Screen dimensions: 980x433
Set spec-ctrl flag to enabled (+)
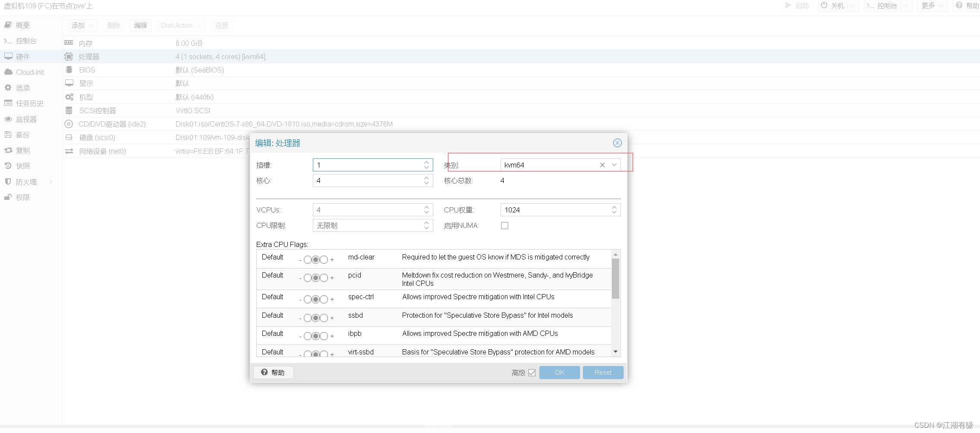[324, 299]
